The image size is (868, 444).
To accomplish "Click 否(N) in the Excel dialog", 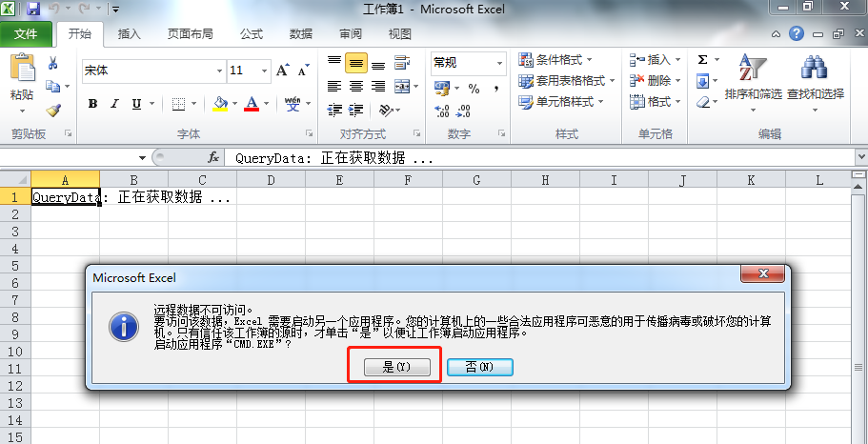I will click(x=480, y=367).
